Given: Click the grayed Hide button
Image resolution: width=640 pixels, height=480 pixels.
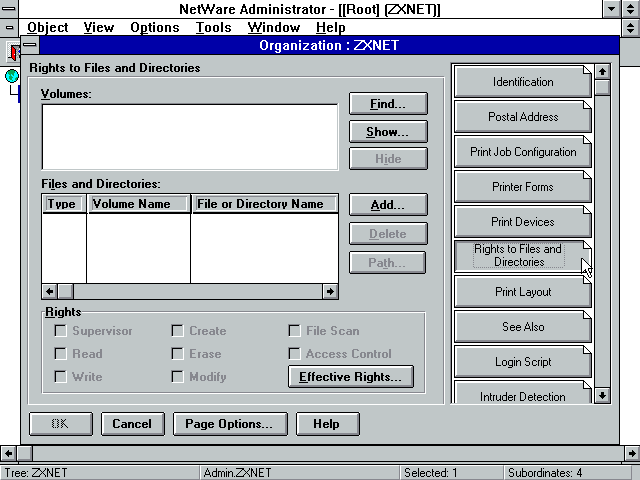Looking at the screenshot, I should coord(388,159).
